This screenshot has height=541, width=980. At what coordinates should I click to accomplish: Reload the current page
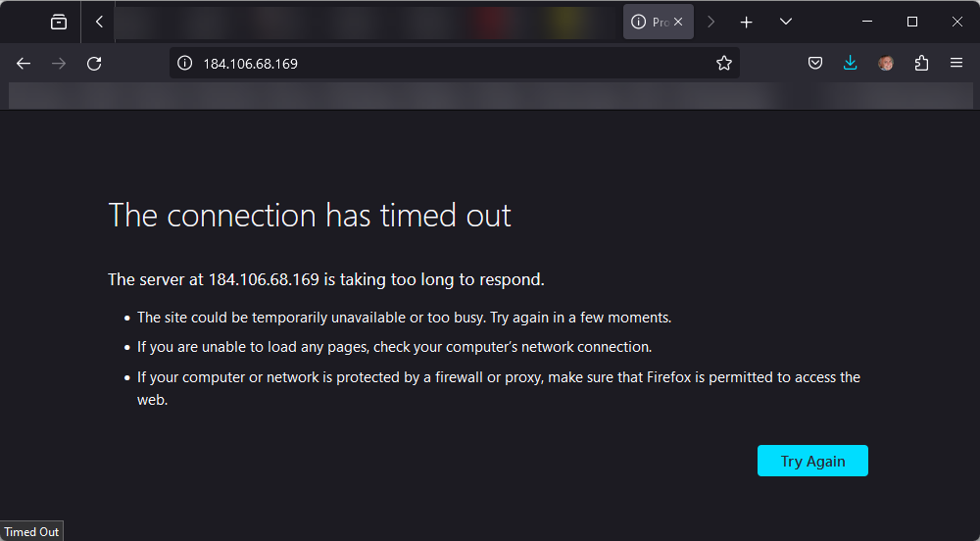tap(94, 64)
